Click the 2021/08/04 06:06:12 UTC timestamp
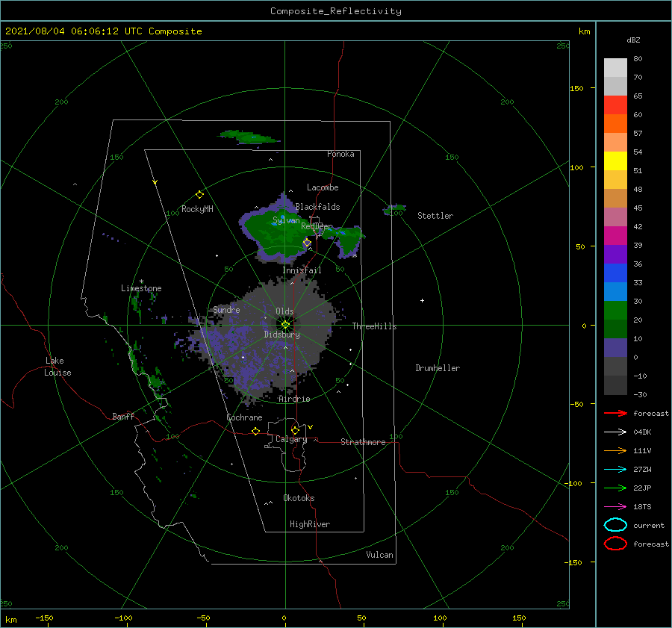The width and height of the screenshot is (672, 628). pyautogui.click(x=103, y=31)
